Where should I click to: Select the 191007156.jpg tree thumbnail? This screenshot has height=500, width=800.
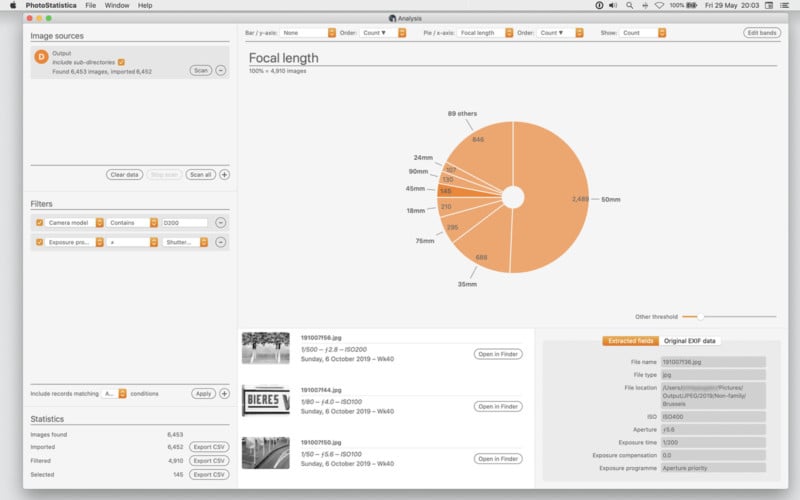(265, 348)
